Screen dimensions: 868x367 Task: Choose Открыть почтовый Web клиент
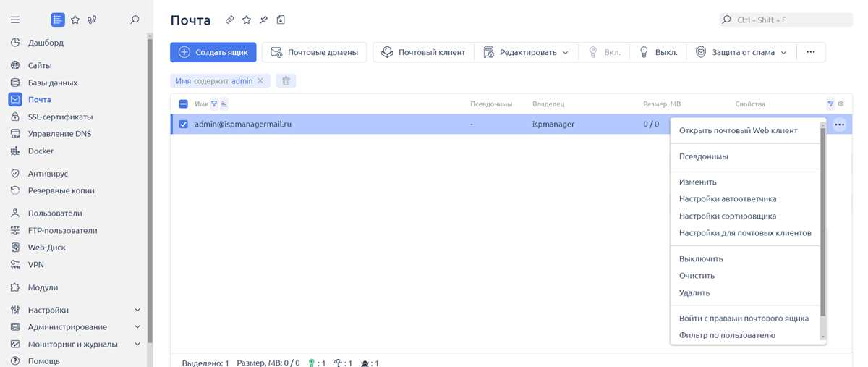738,131
